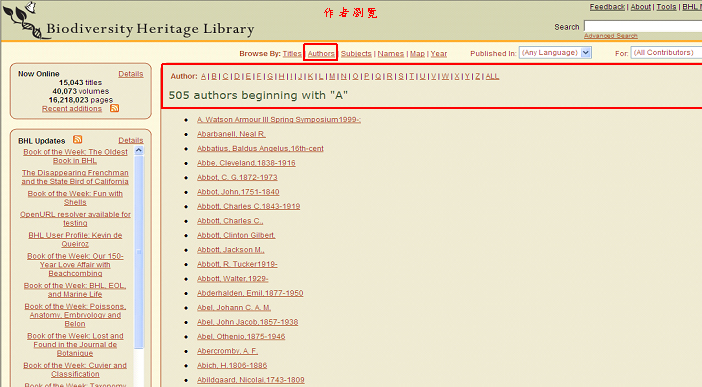
Task: Open author Abich, H. 1806-1886
Action: [x=232, y=365]
